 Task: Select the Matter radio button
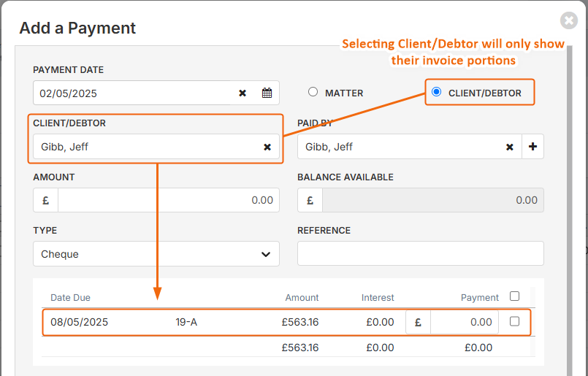pyautogui.click(x=313, y=92)
